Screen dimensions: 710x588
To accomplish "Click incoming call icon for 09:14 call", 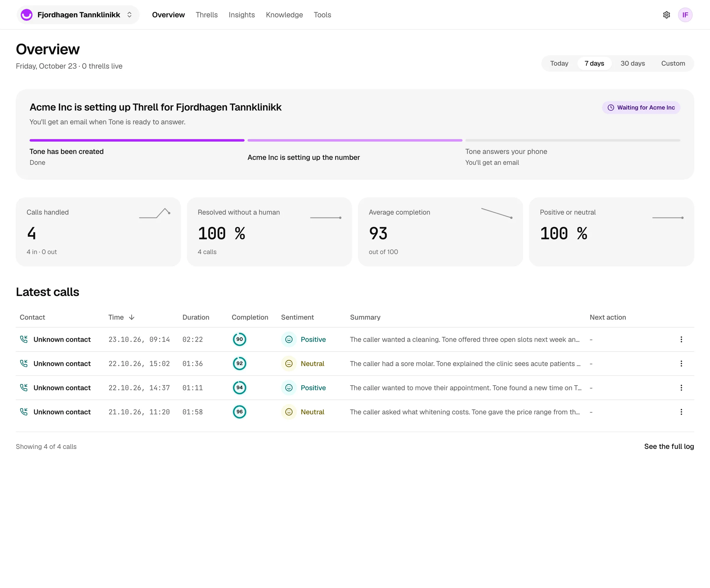I will 24,339.
